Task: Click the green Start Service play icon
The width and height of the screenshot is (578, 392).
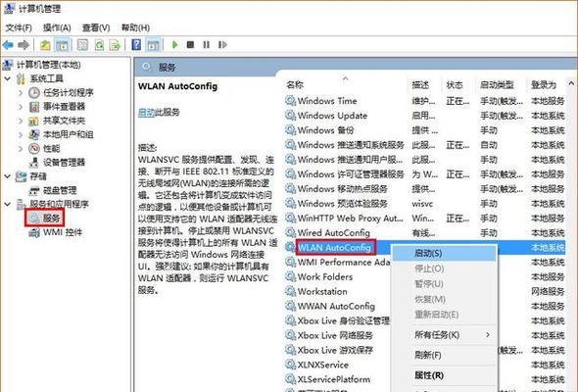Action: (x=174, y=45)
